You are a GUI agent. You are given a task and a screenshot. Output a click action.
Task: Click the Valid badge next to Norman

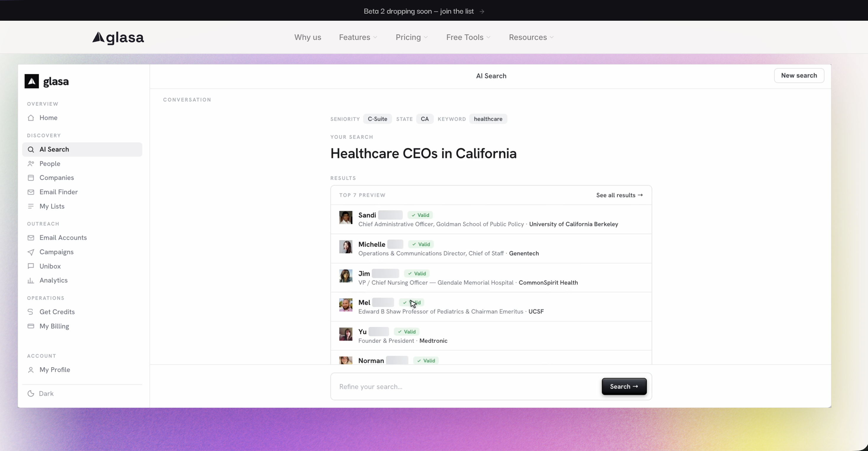(426, 361)
